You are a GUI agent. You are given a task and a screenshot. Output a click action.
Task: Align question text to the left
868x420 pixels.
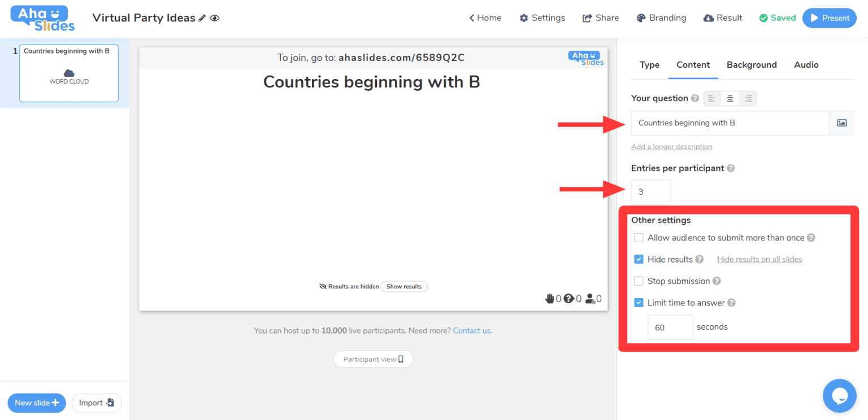point(711,99)
